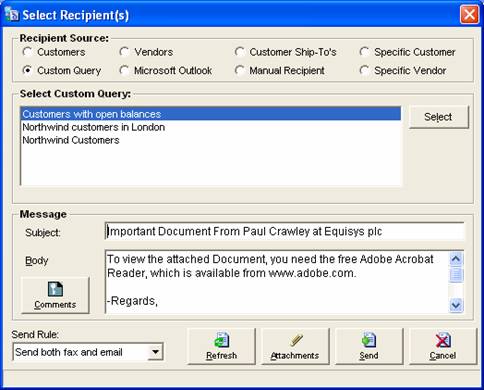Open Attachments with the paperclip icon
The image size is (484, 390).
coord(295,346)
